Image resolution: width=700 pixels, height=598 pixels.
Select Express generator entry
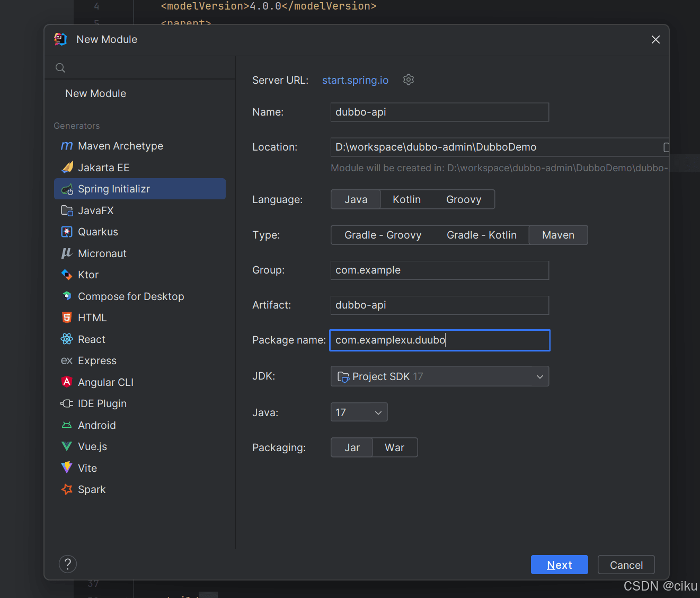click(140, 360)
